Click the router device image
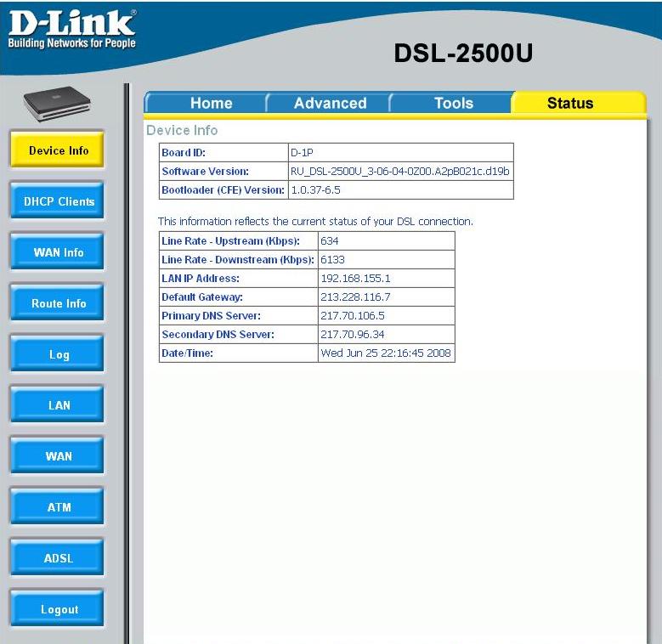662x644 pixels. (57, 104)
